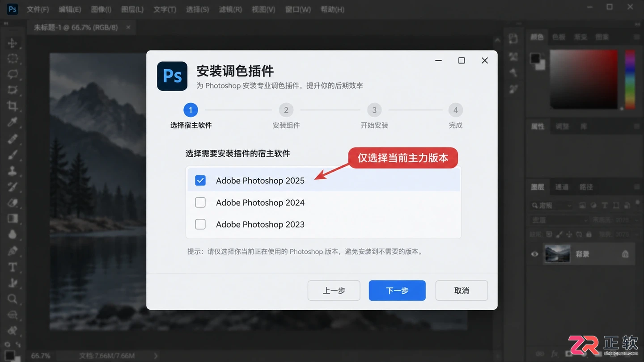Switch to the 通道 tab
Viewport: 644px width, 362px height.
pos(562,187)
